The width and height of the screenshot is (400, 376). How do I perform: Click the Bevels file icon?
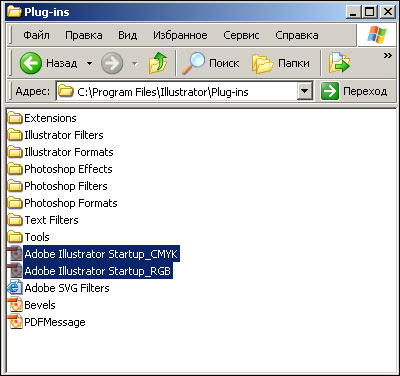click(15, 305)
